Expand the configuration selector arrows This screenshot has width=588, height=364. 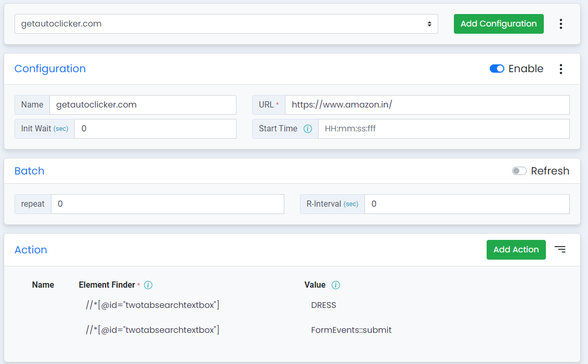pos(430,23)
